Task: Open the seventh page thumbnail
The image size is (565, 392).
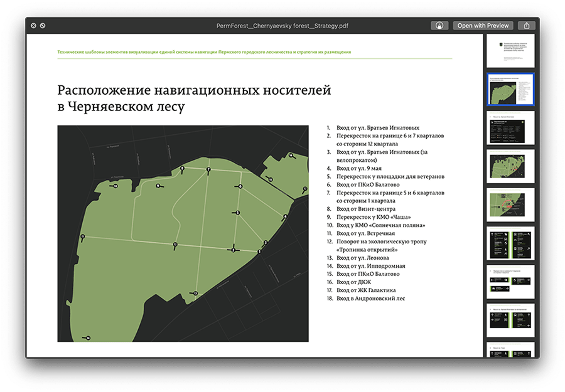Action: point(511,282)
